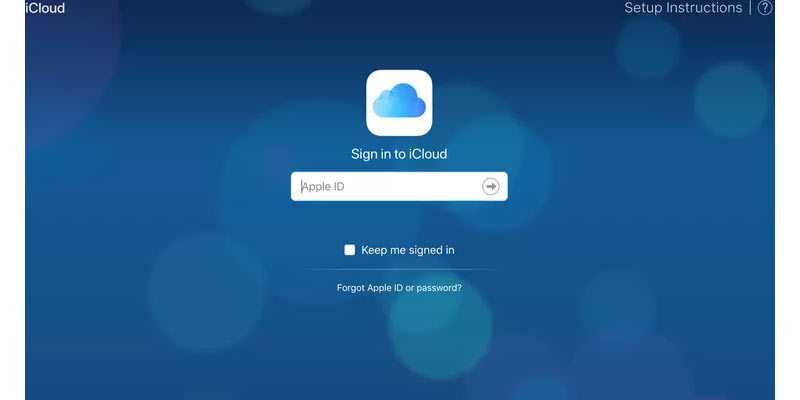
Task: Click the iCloud logo text in header
Action: click(45, 8)
